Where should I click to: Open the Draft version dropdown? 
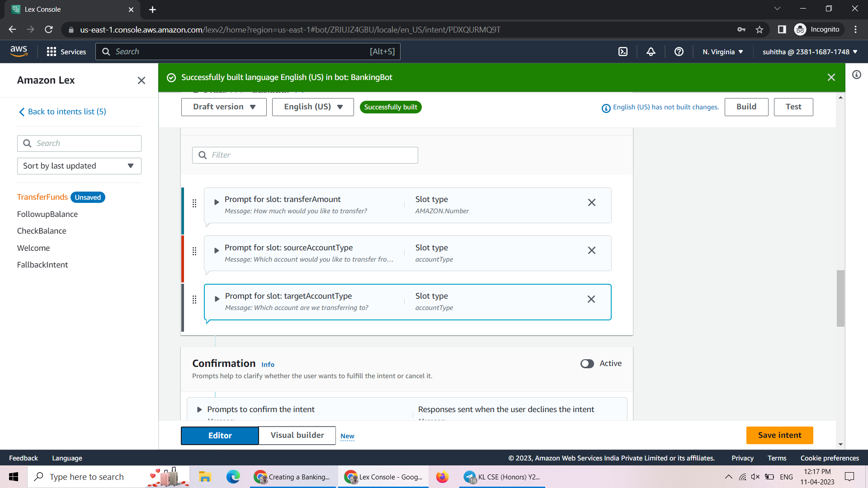pos(223,107)
